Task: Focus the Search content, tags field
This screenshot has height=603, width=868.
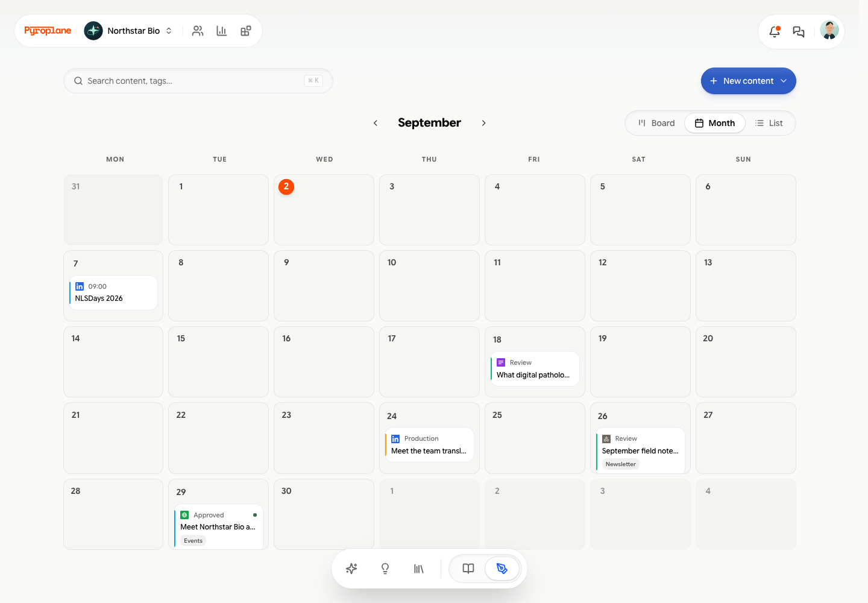Action: pyautogui.click(x=198, y=81)
